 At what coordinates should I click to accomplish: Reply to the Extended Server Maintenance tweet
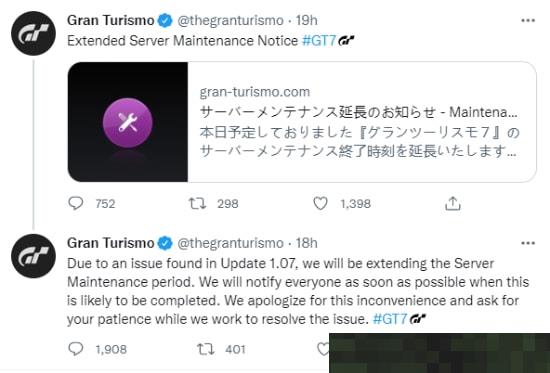pyautogui.click(x=75, y=203)
